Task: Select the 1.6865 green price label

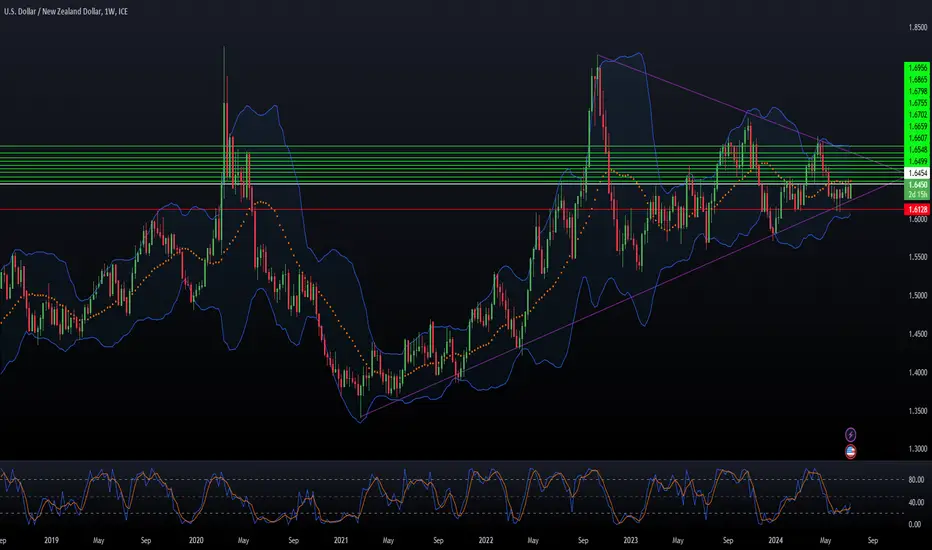Action: pyautogui.click(x=917, y=80)
